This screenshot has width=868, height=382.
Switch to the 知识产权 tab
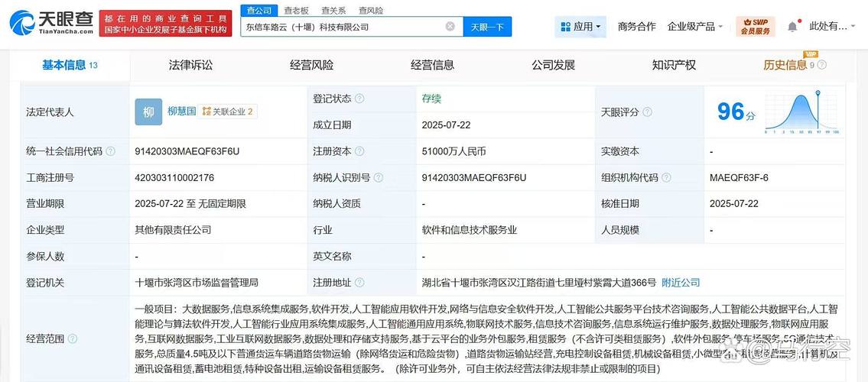674,65
